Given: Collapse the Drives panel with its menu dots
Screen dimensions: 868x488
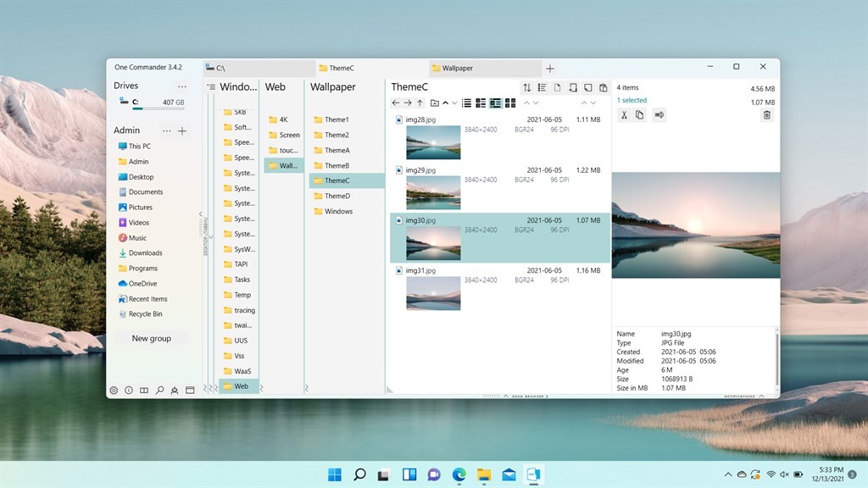Looking at the screenshot, I should (181, 87).
